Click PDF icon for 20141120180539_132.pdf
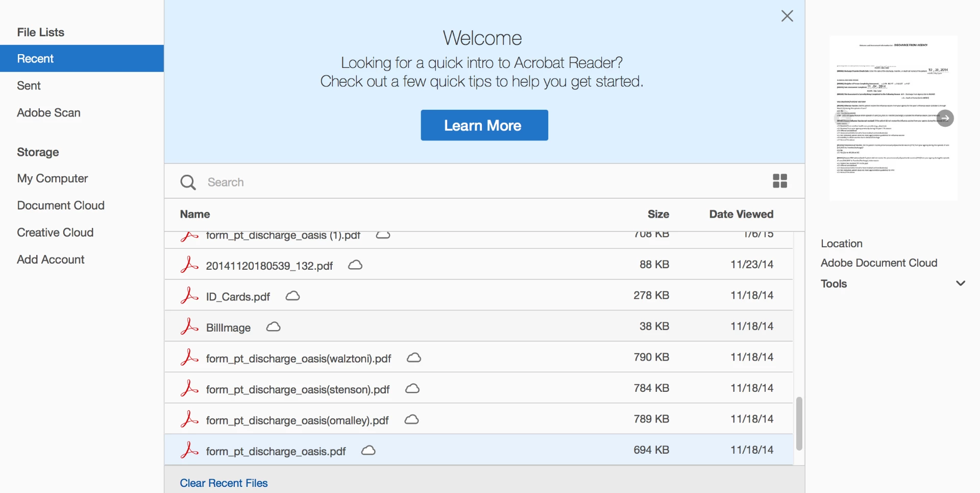 [x=189, y=265]
